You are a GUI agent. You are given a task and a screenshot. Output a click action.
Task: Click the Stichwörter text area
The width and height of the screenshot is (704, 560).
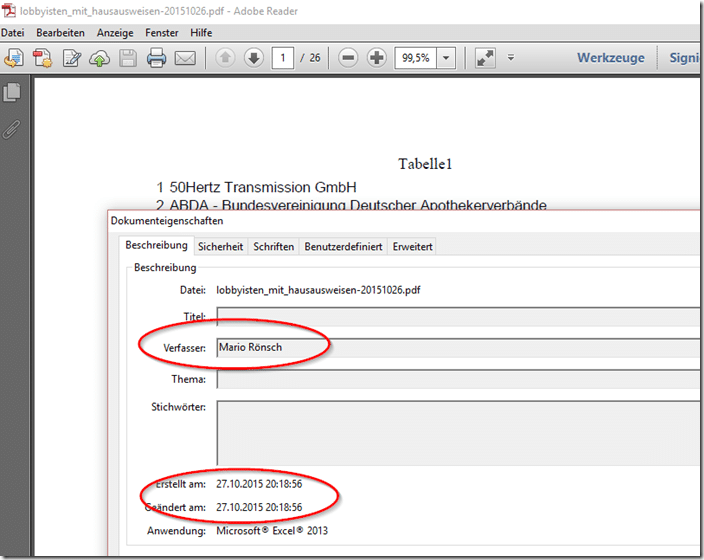coord(458,433)
